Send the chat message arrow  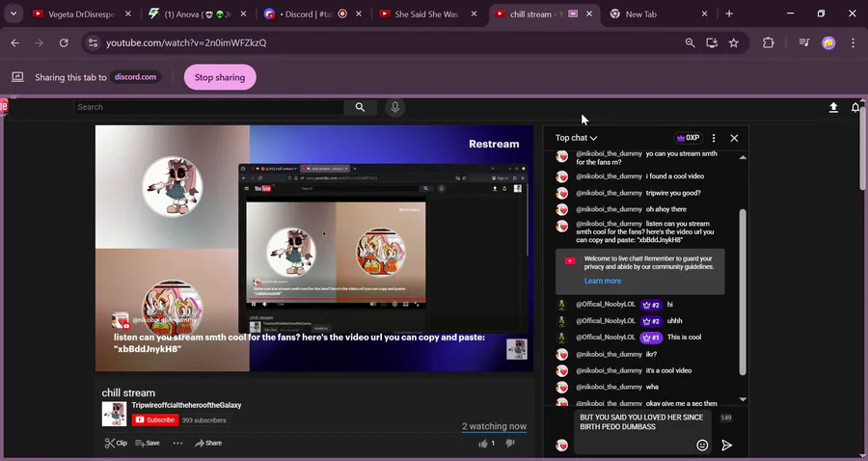coord(727,445)
